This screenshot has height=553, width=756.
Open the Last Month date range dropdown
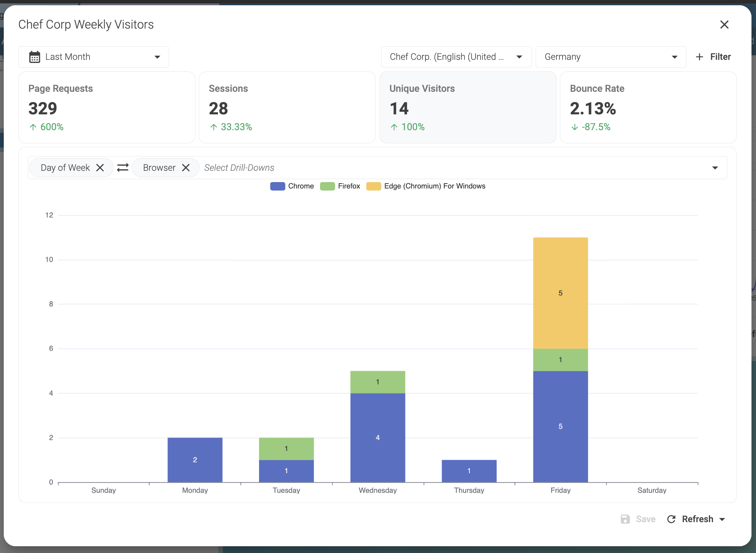click(94, 57)
